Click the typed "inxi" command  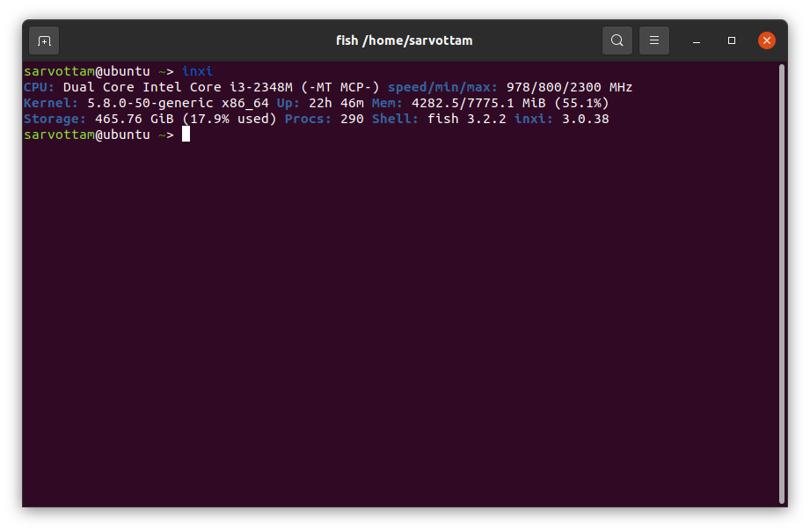(198, 71)
